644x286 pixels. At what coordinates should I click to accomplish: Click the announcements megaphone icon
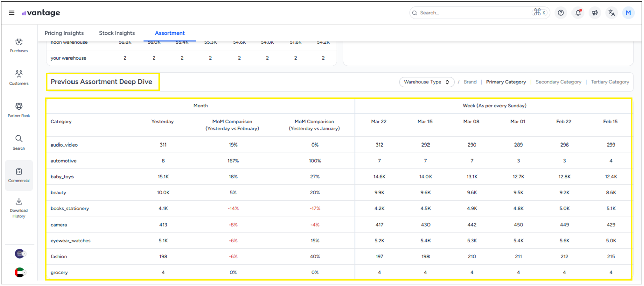coord(595,13)
